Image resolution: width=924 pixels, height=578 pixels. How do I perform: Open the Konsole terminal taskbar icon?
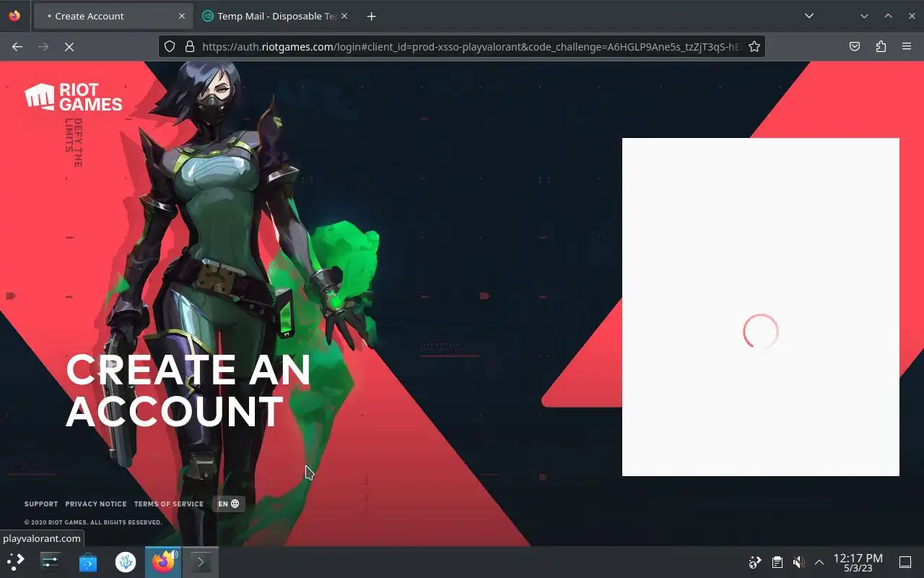pos(201,561)
